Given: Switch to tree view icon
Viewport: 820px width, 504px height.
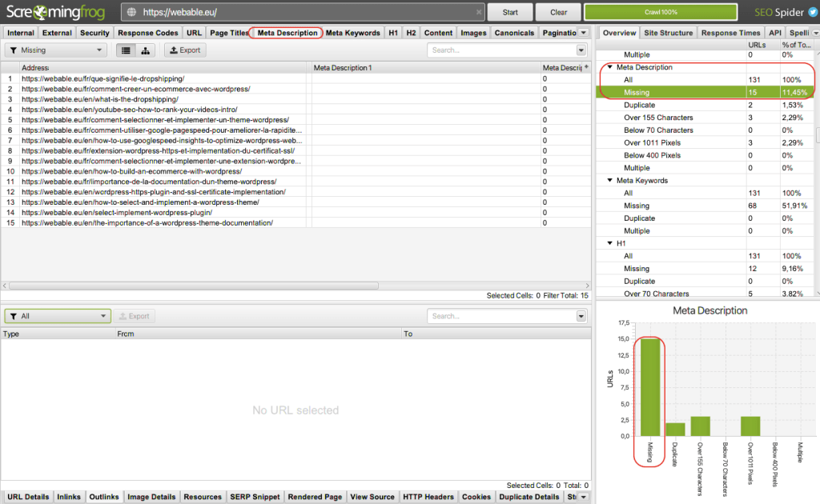Looking at the screenshot, I should pos(146,50).
